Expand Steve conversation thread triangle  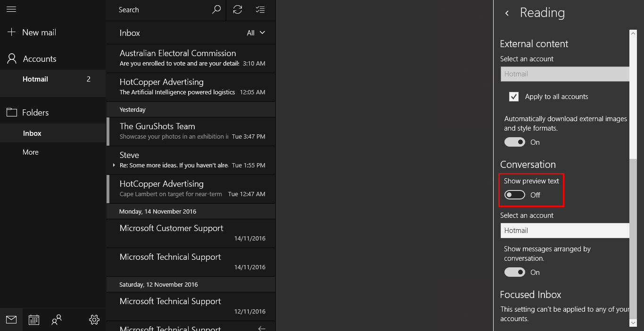[x=114, y=165]
